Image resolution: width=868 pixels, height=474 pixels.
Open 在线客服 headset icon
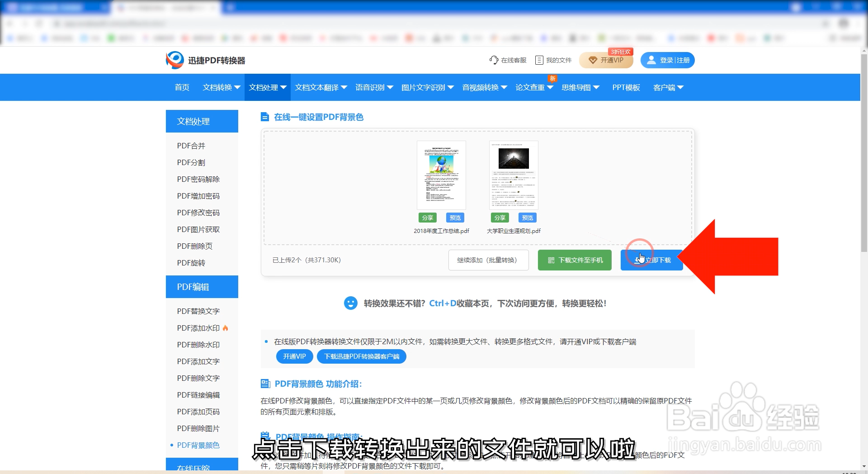[494, 60]
